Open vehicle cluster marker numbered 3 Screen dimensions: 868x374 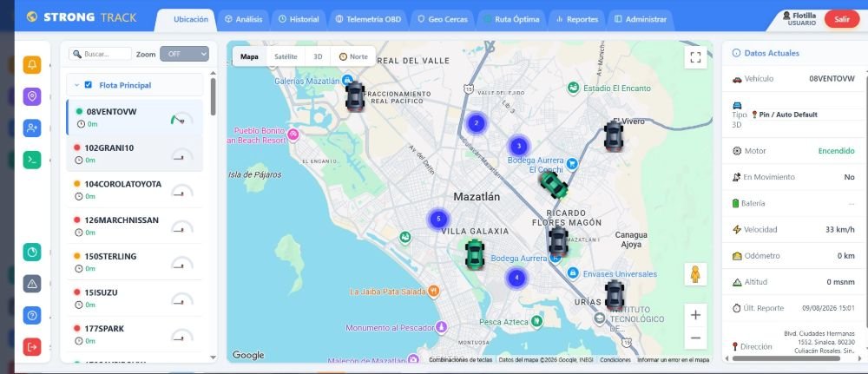tap(519, 146)
